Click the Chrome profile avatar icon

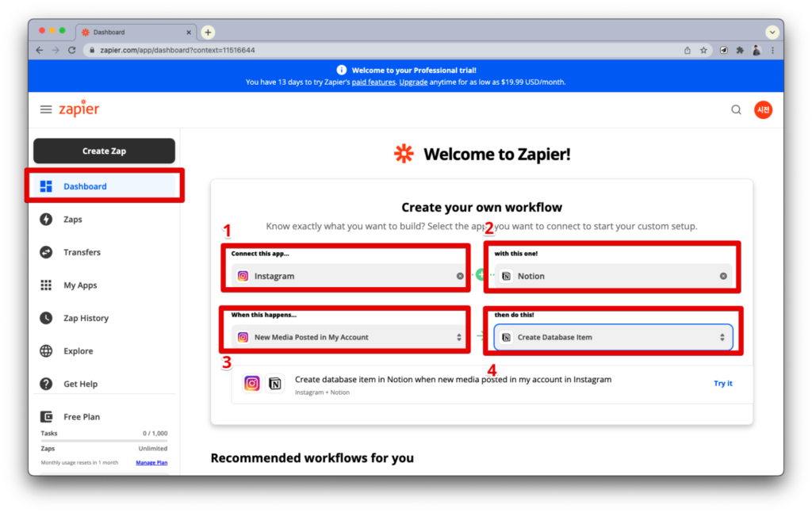coord(756,50)
